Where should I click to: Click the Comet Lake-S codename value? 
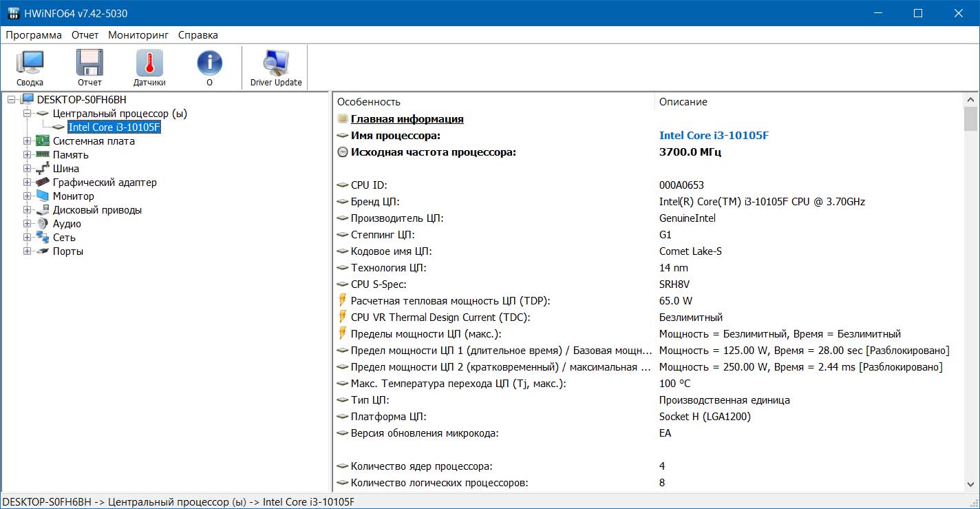690,251
